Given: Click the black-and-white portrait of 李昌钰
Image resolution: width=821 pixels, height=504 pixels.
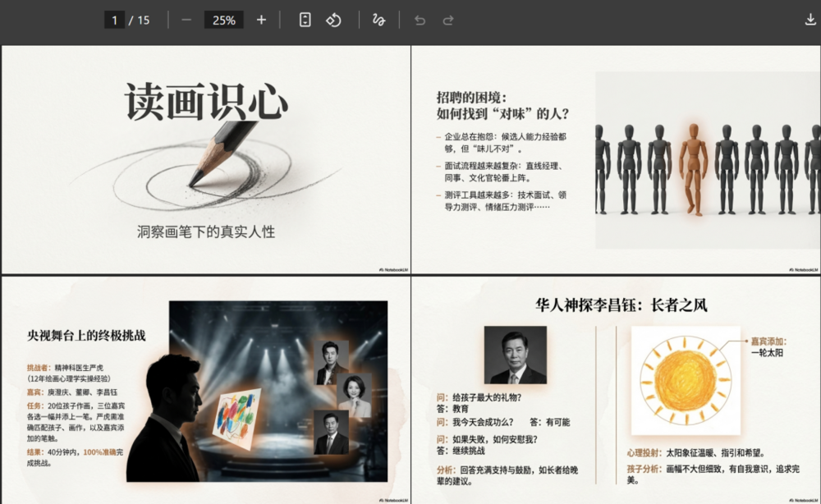Looking at the screenshot, I should 515,355.
